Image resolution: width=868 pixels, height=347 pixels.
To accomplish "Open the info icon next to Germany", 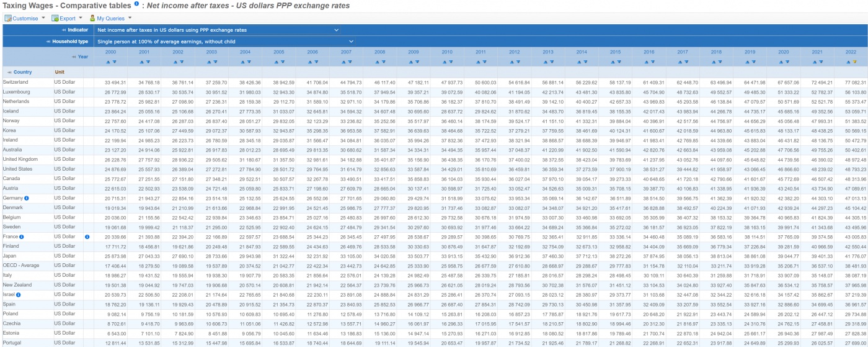I will pos(27,198).
